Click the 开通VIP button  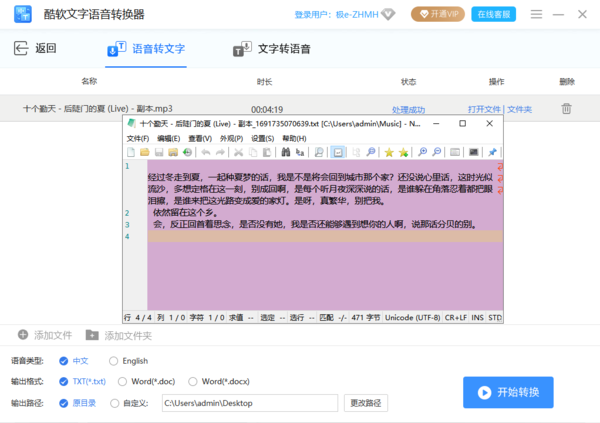(437, 14)
